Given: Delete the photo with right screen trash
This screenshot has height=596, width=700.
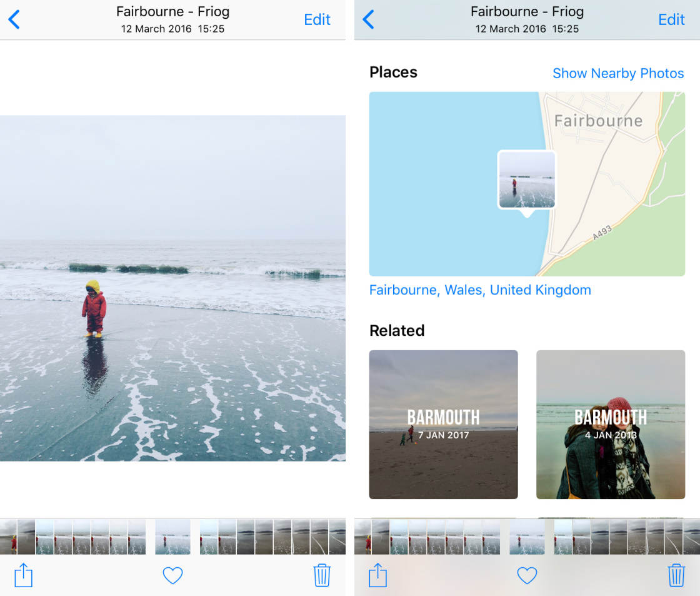Looking at the screenshot, I should 676,575.
